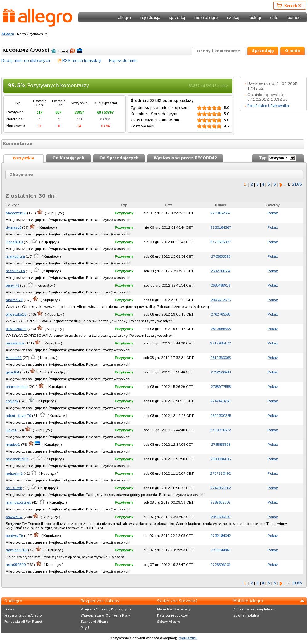Open 'cafe' in the navigation bar
This screenshot has height=644, width=308.
click(x=274, y=18)
